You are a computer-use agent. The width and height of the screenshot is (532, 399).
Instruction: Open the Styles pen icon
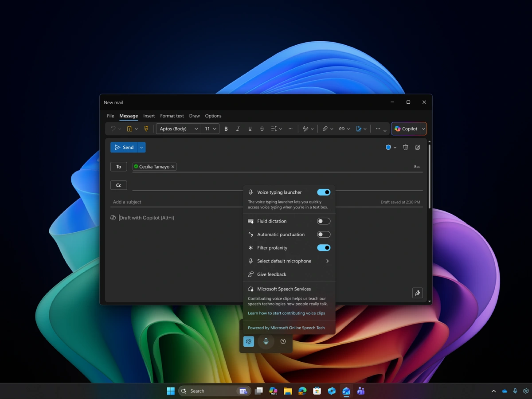pos(305,129)
